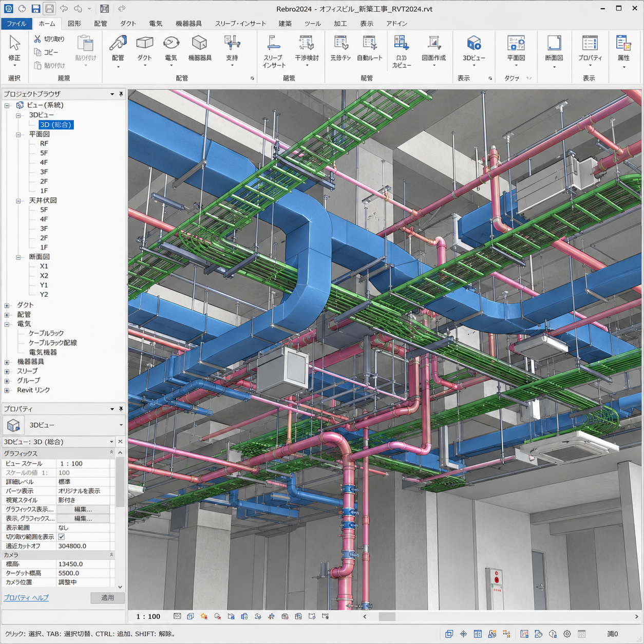644x644 pixels.
Task: Open the プロジェクトブラウザ panel options arrow
Action: point(112,94)
